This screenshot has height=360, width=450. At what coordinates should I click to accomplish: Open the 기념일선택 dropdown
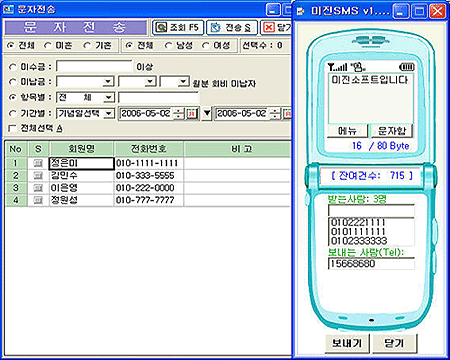click(108, 114)
